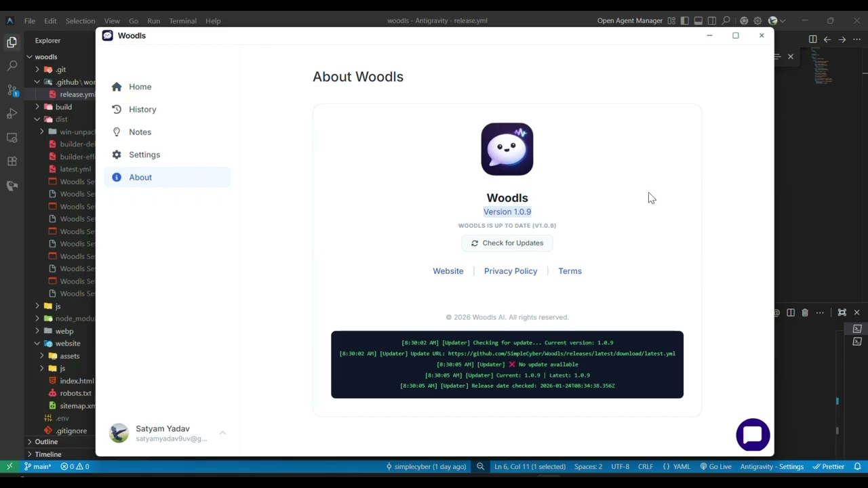
Task: Open the Selection menu
Action: tap(80, 21)
